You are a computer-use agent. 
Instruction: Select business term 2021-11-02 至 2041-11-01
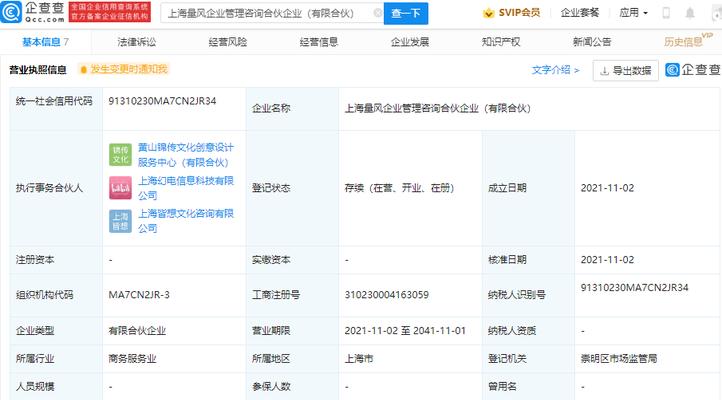click(x=405, y=330)
